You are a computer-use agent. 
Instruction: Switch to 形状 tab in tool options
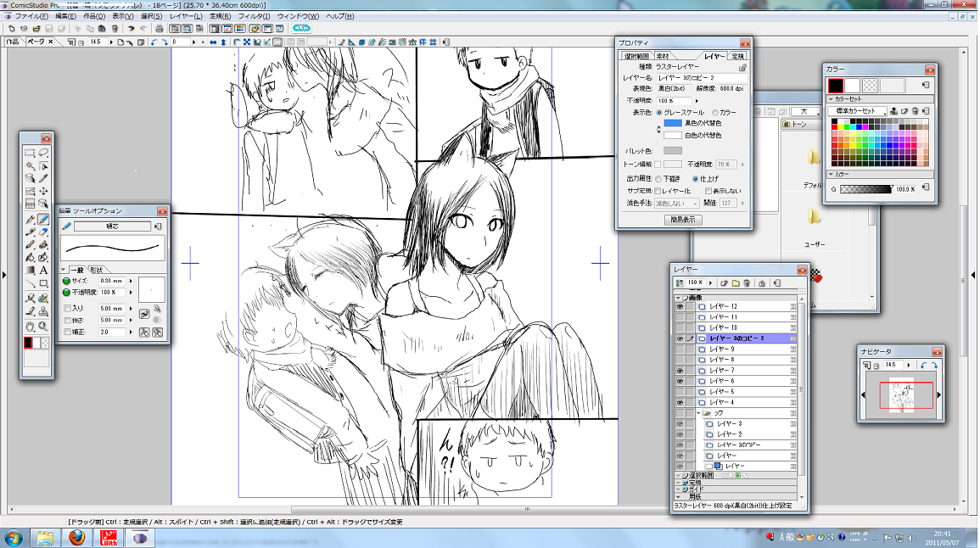click(96, 270)
